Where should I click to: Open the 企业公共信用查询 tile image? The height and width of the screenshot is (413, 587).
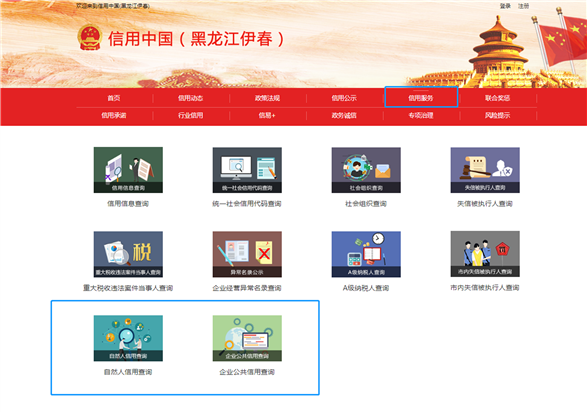point(247,338)
